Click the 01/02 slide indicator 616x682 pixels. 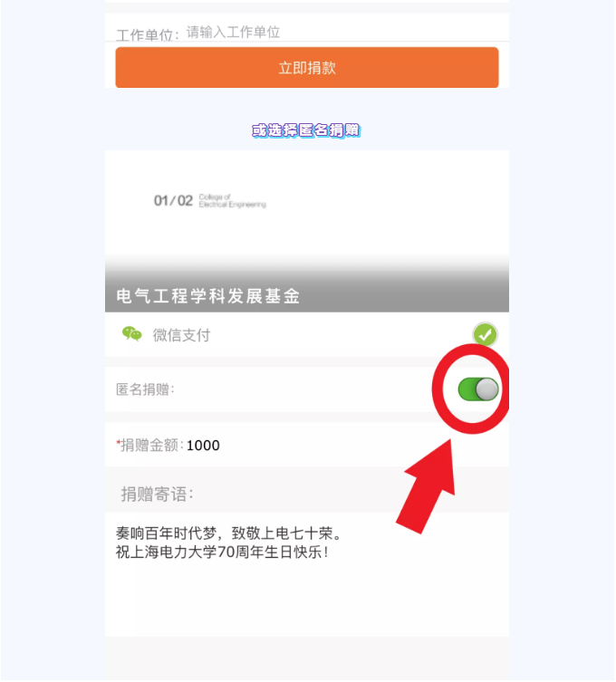pos(173,200)
